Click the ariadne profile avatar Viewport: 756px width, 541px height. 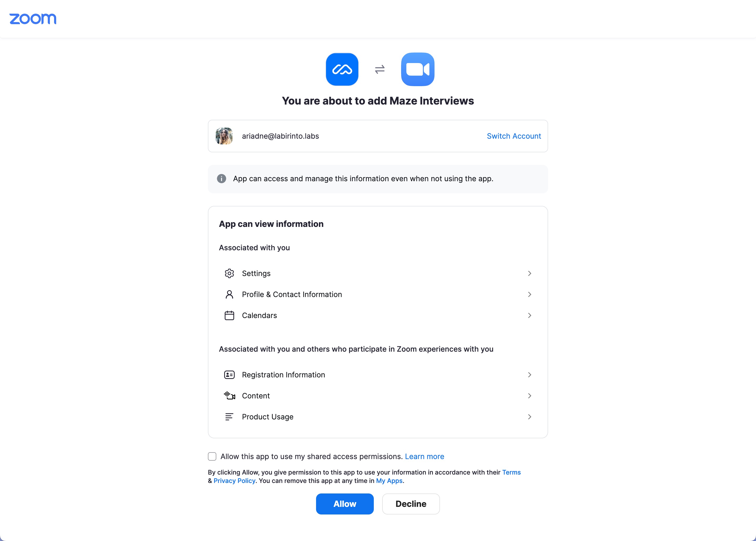coord(224,136)
